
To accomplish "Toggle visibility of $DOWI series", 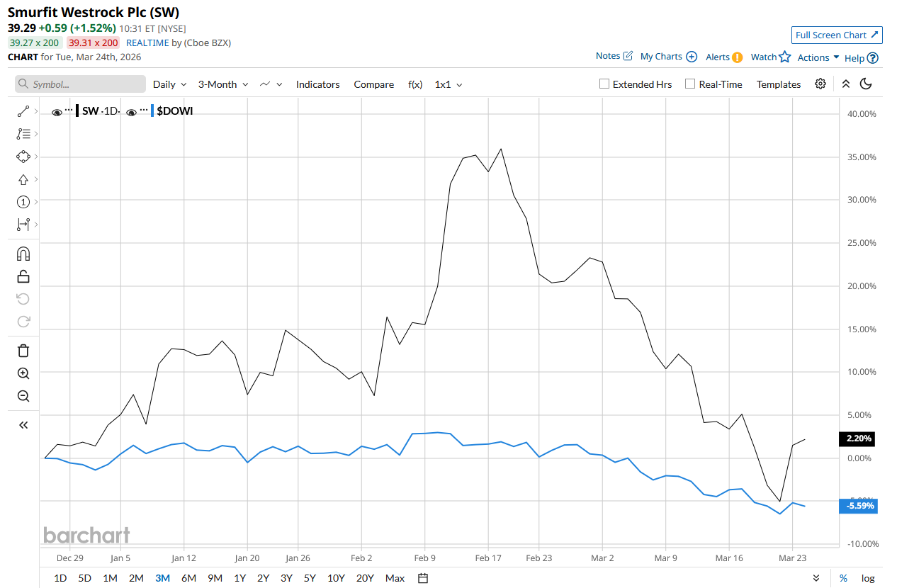I will [131, 111].
